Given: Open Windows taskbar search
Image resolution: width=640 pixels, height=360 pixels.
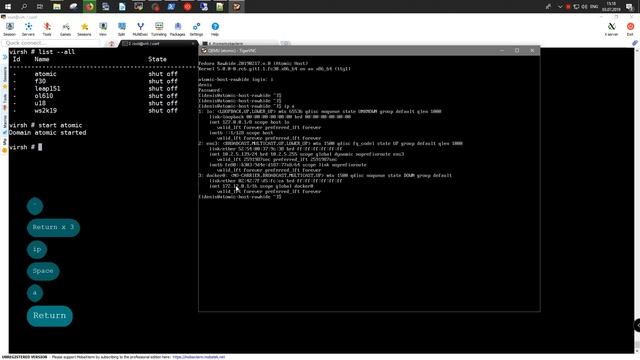Looking at the screenshot, I should point(24,7).
